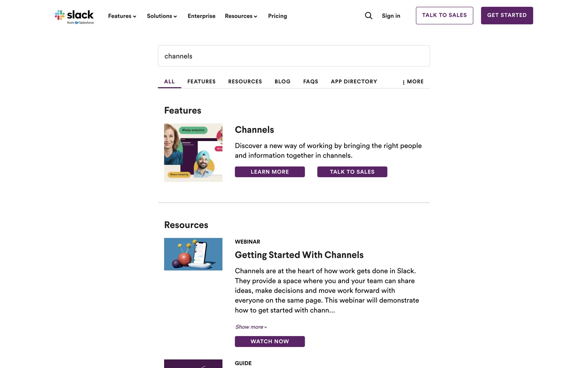
Task: Open the Channels feature thumbnail image
Action: (193, 152)
